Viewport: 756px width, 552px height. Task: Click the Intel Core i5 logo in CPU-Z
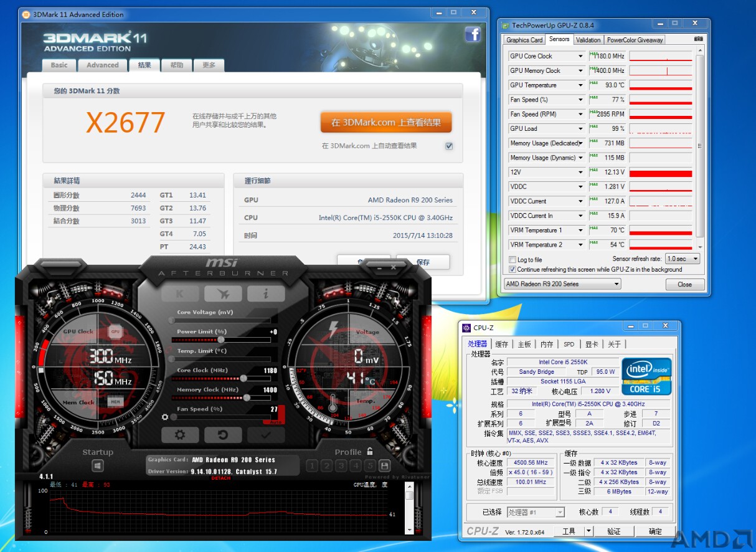tap(647, 376)
